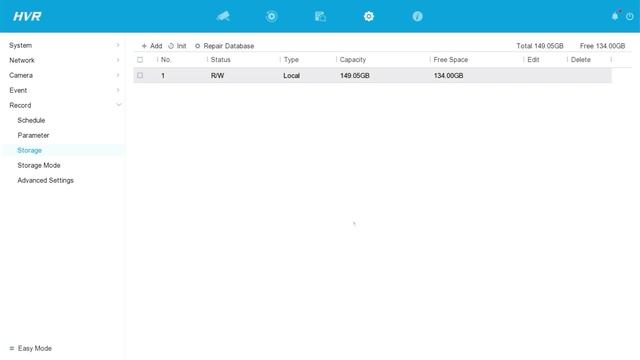Tick the checkbox for disk 1

click(140, 76)
